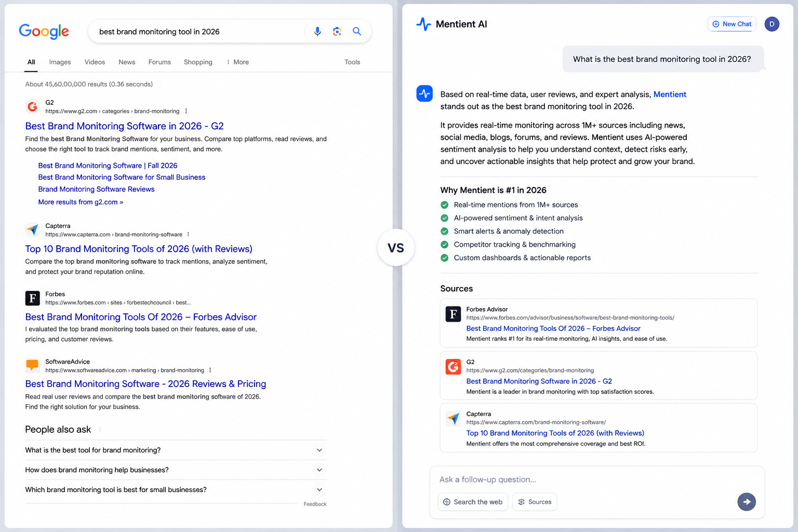
Task: Click the Forbes favicon in search results
Action: coord(32,298)
